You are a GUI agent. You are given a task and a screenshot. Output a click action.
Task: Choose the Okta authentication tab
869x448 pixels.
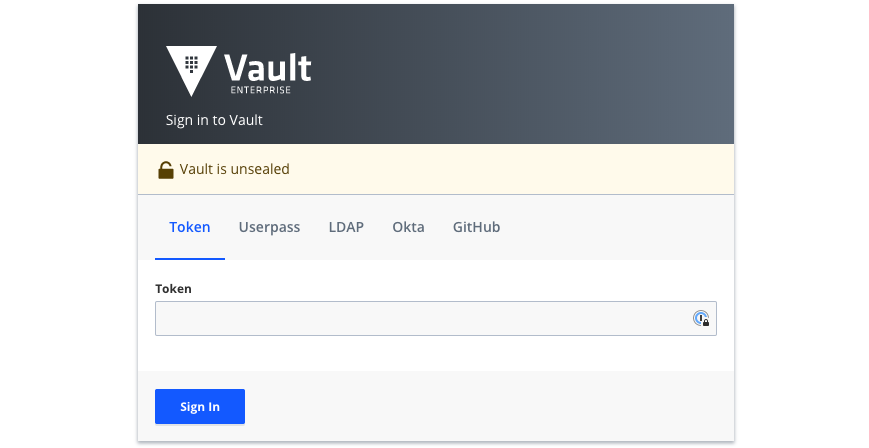[408, 227]
